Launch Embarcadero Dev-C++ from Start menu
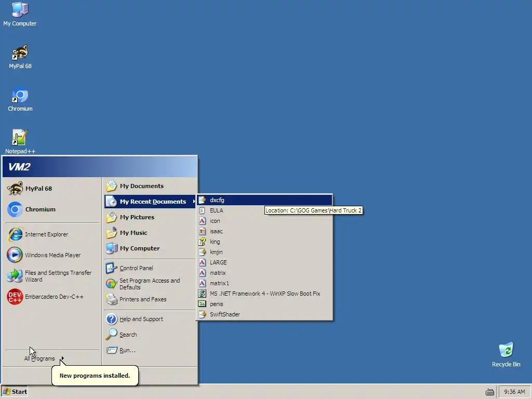 [x=52, y=297]
